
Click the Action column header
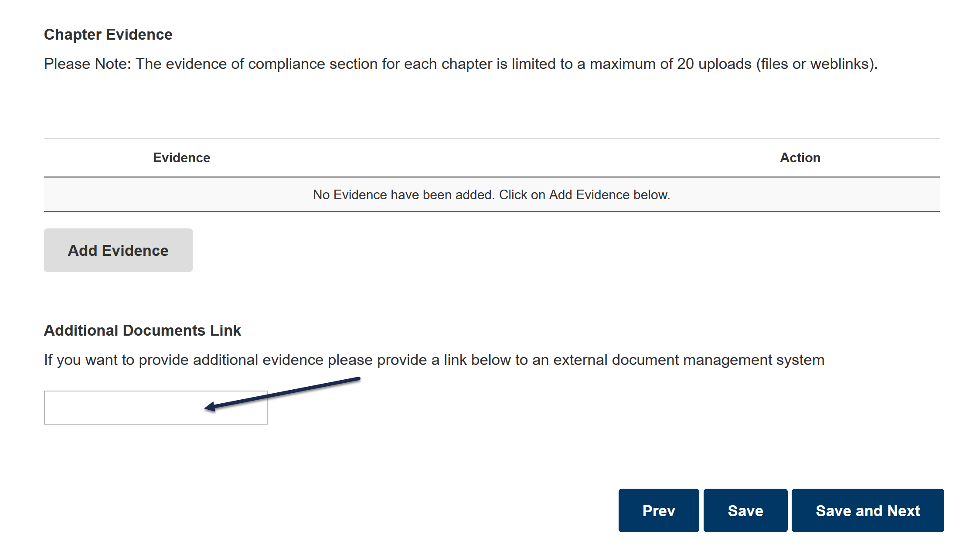coord(800,157)
